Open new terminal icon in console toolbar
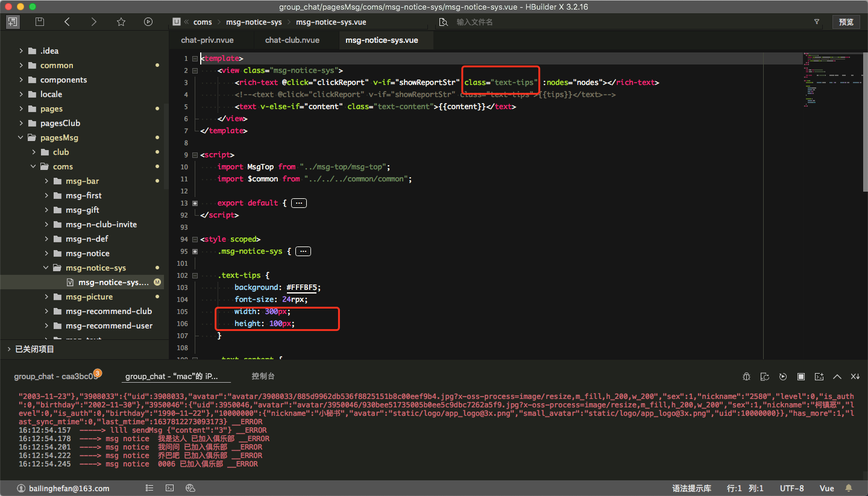 click(x=819, y=377)
